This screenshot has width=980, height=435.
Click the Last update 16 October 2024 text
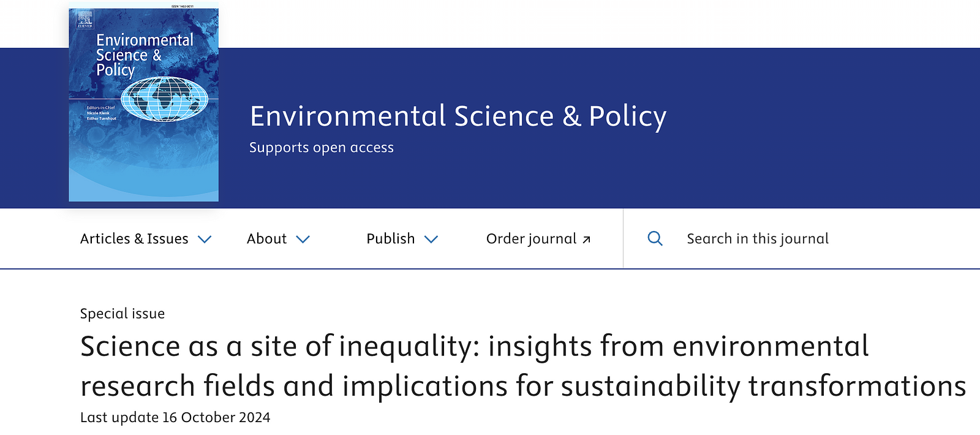(175, 417)
